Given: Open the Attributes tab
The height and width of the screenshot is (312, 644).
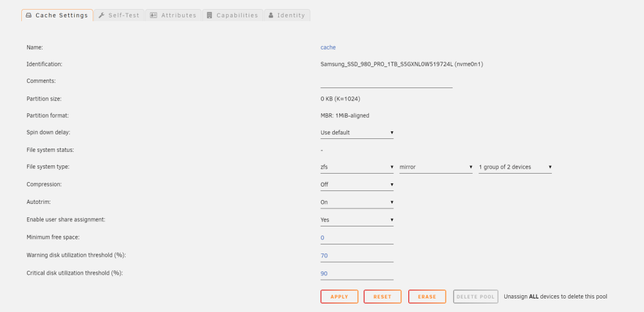Looking at the screenshot, I should pyautogui.click(x=173, y=15).
